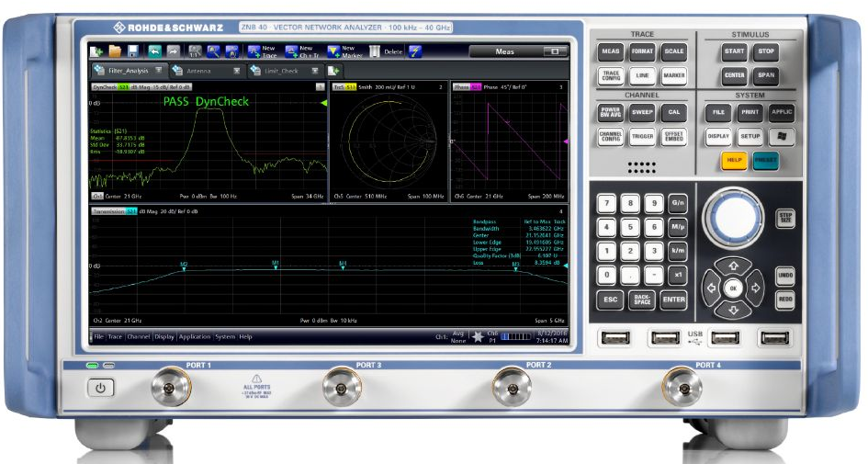This screenshot has height=464, width=868.
Task: Click the save disk icon
Action: tap(133, 51)
